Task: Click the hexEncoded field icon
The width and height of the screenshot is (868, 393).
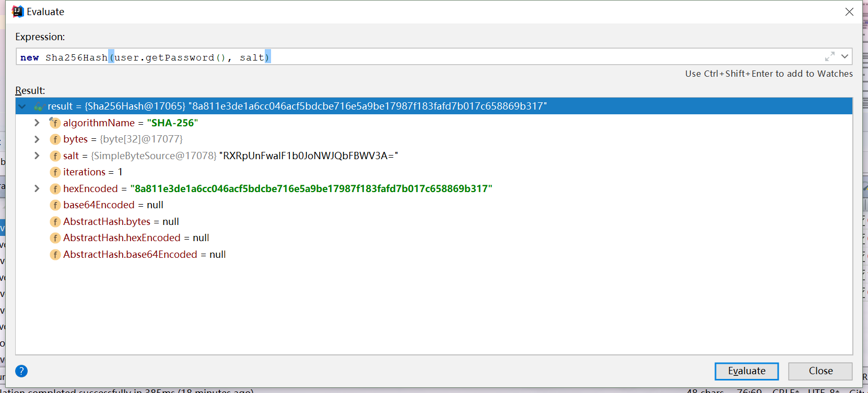Action: pyautogui.click(x=55, y=189)
